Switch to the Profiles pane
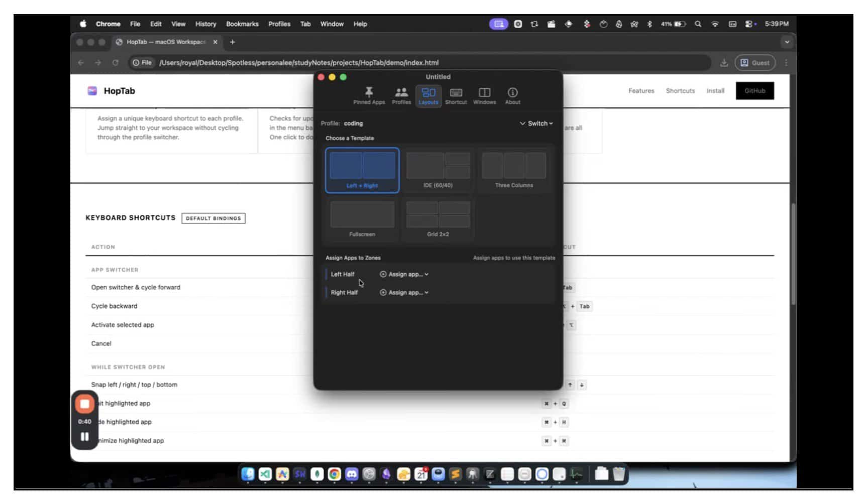This screenshot has height=501, width=868. tap(401, 95)
